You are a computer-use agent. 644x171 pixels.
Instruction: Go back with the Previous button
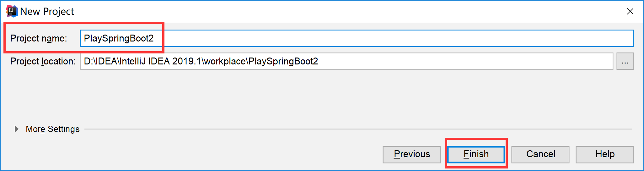pyautogui.click(x=411, y=154)
